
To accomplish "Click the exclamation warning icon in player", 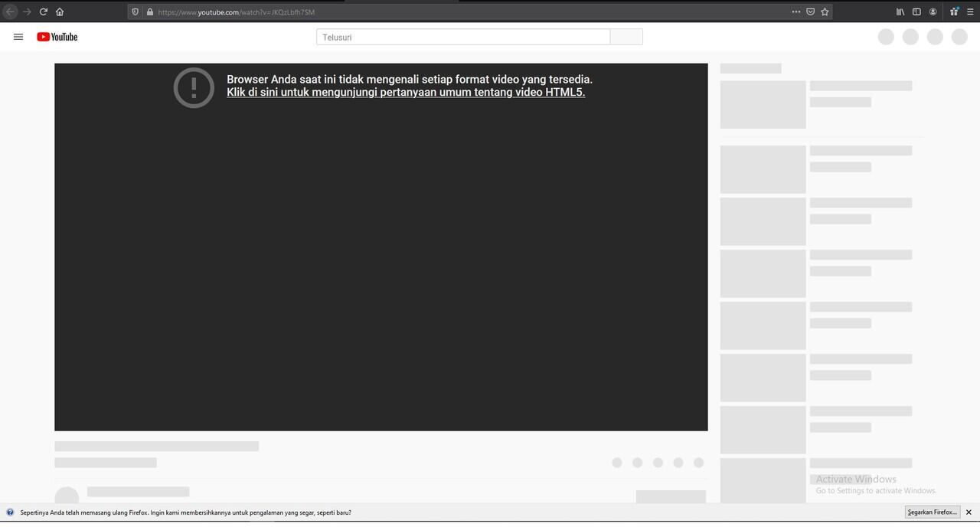I will click(194, 87).
